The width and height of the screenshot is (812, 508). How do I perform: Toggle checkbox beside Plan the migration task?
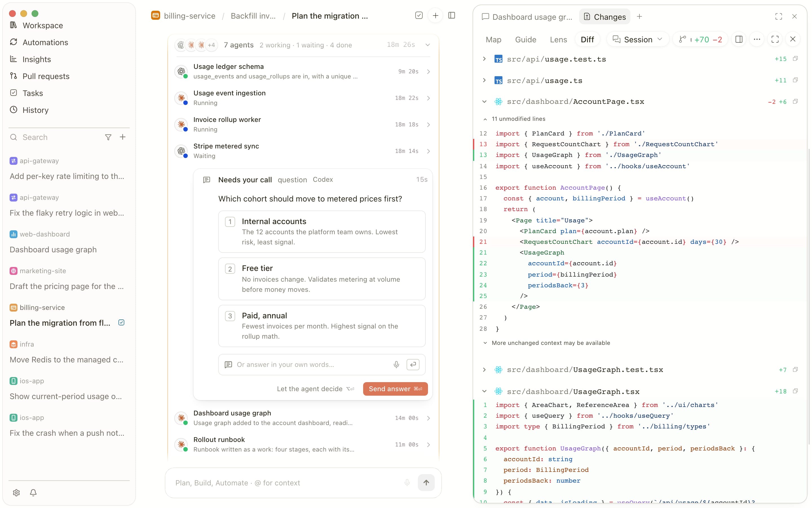[x=122, y=323]
